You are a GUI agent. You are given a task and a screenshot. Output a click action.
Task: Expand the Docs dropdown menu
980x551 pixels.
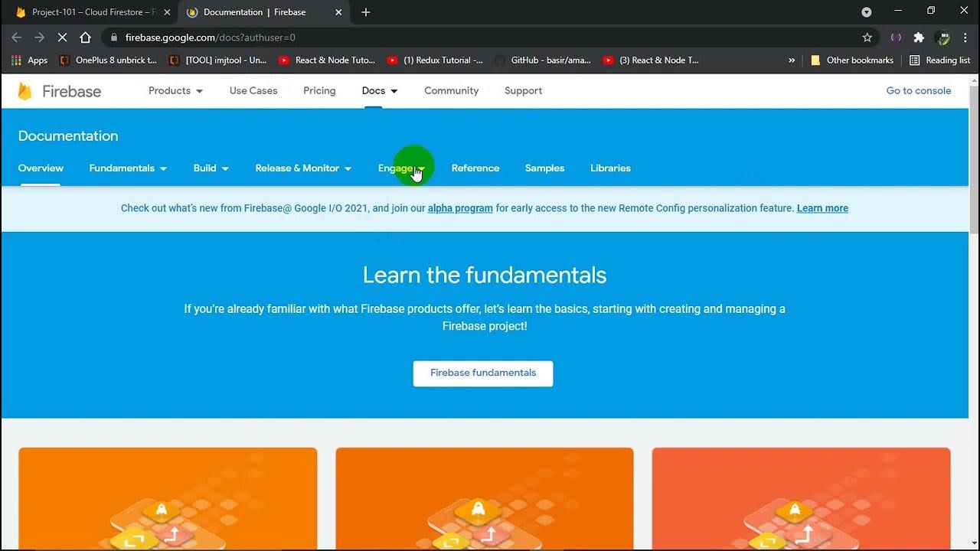pos(380,90)
